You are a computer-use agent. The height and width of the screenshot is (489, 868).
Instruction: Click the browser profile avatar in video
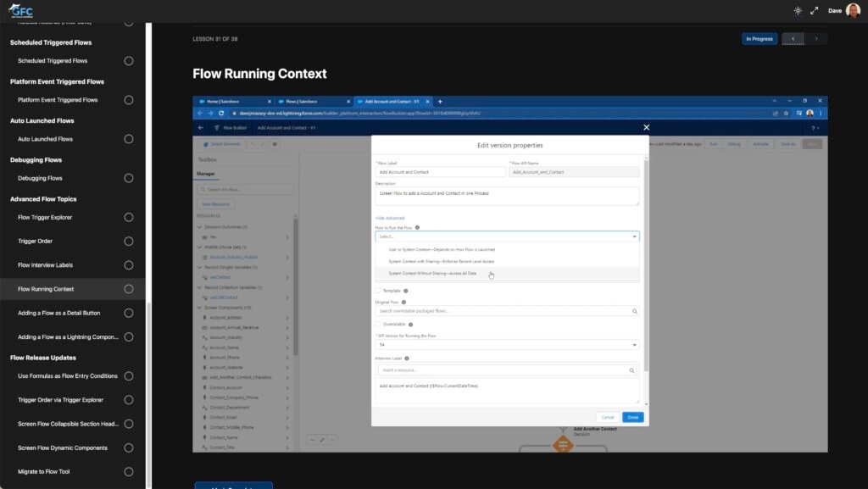tap(810, 114)
